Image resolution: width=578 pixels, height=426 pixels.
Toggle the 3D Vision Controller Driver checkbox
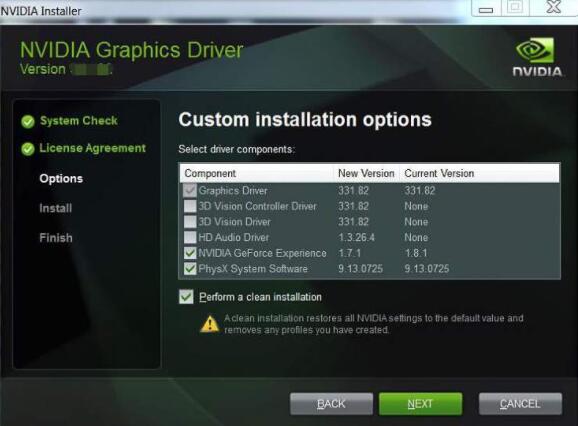click(x=190, y=206)
